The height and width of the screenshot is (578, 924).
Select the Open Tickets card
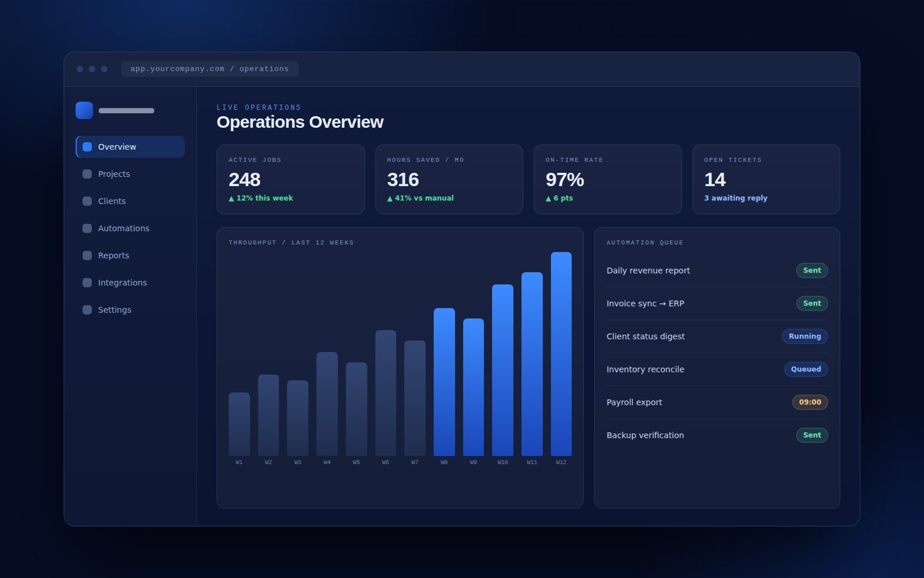pyautogui.click(x=766, y=179)
